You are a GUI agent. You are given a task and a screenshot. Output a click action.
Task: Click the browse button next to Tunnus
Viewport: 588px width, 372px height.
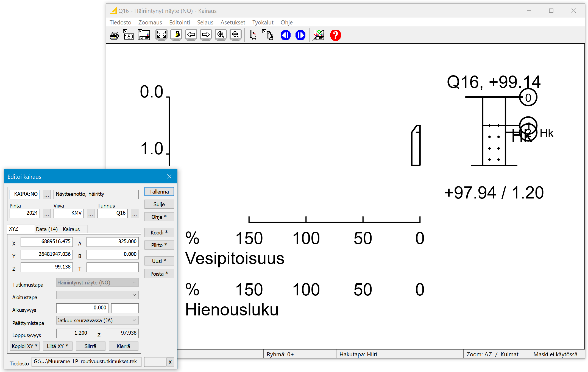[134, 213]
